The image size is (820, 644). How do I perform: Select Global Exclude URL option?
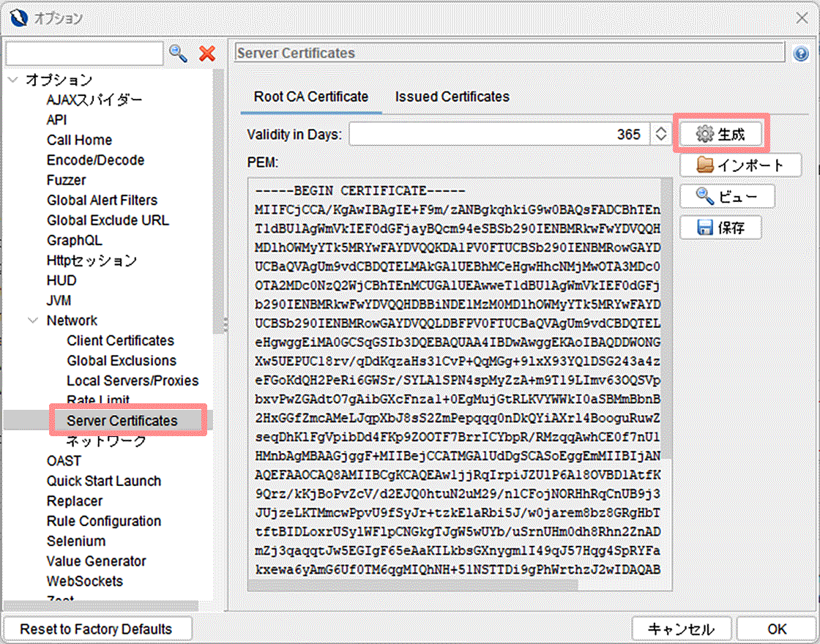pos(108,220)
